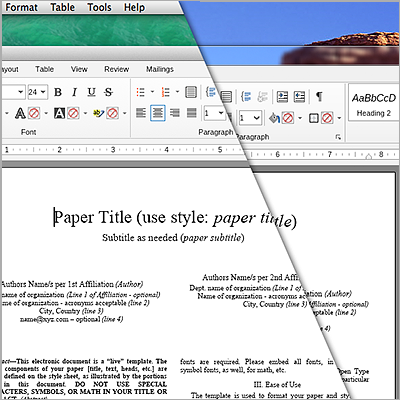Switch to Review ribbon tab
This screenshot has width=400, height=400.
pos(117,69)
